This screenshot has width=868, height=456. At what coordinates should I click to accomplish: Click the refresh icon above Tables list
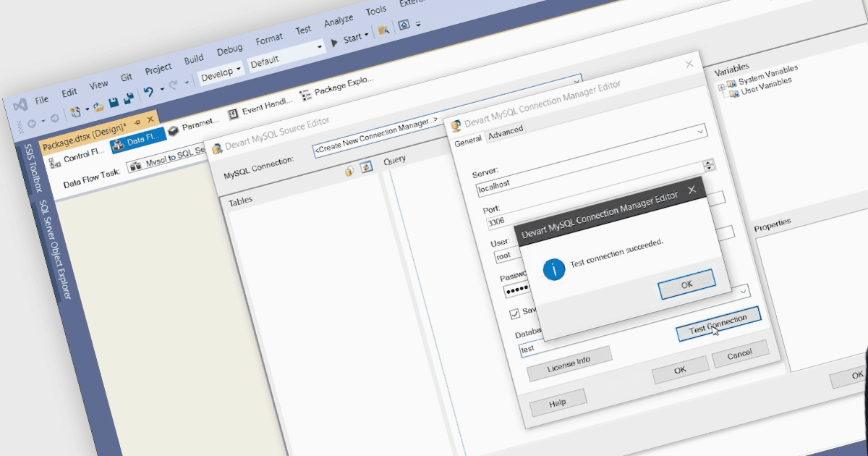pyautogui.click(x=366, y=167)
